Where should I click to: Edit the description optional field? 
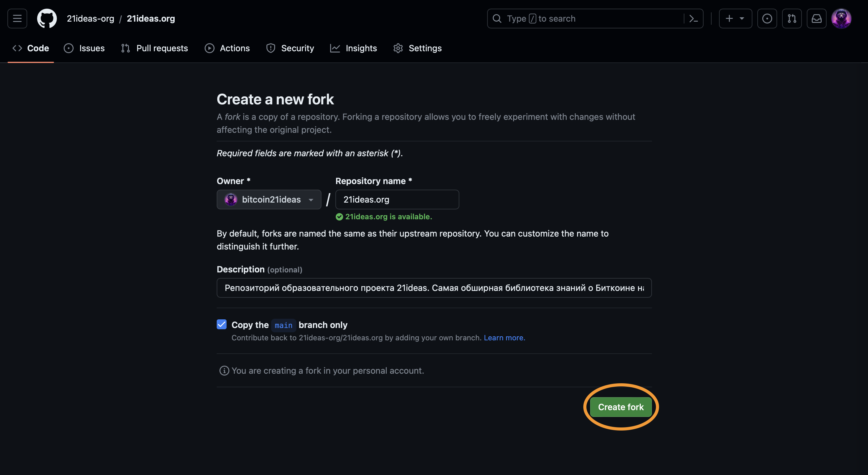434,288
